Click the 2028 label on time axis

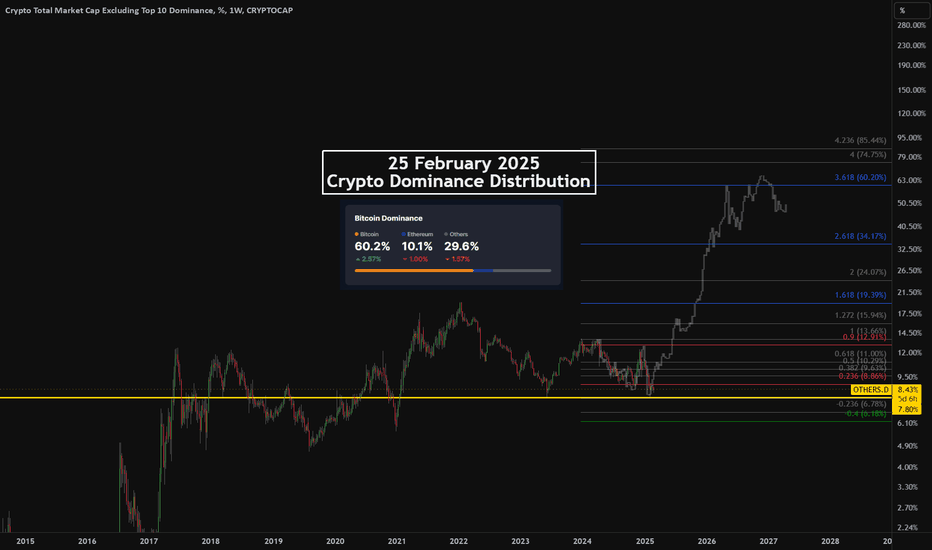point(830,541)
